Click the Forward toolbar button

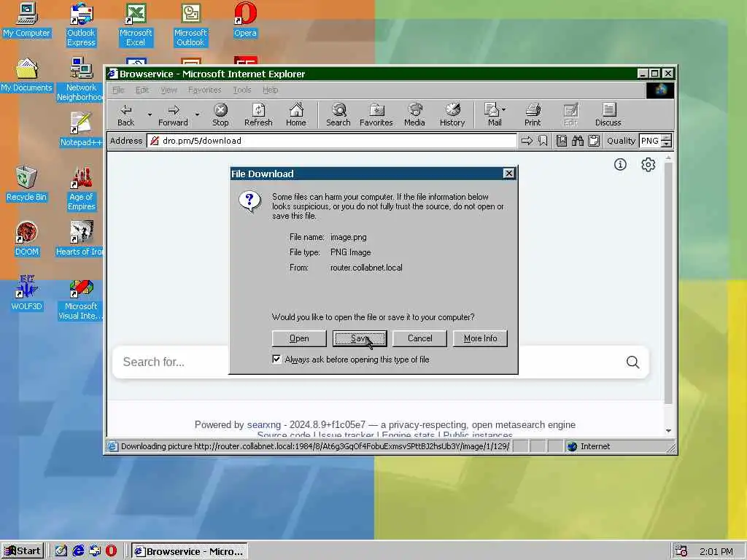pos(173,114)
